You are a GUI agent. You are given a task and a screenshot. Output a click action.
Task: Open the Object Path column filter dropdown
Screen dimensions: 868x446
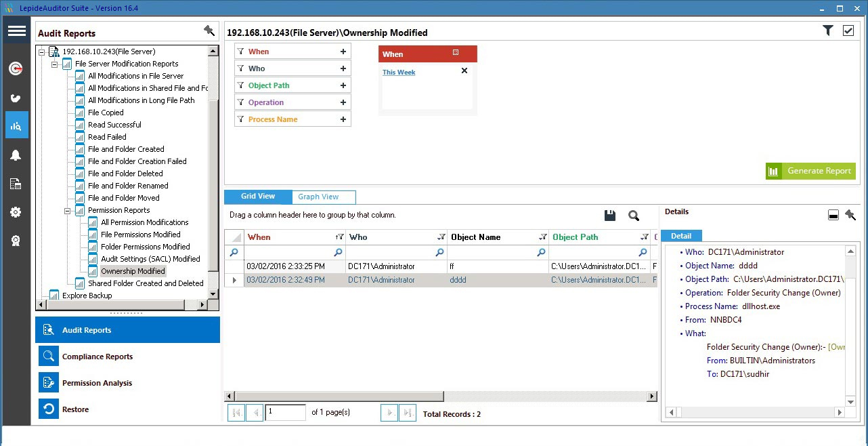click(x=645, y=237)
